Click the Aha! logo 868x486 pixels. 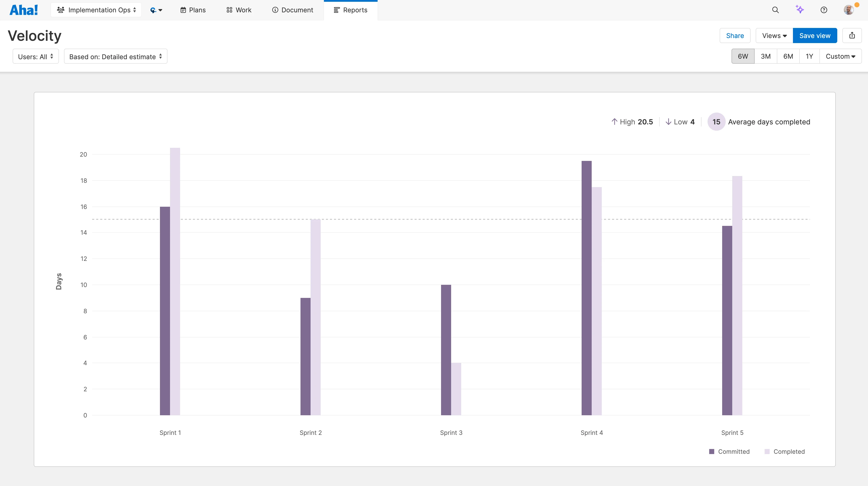tap(23, 9)
